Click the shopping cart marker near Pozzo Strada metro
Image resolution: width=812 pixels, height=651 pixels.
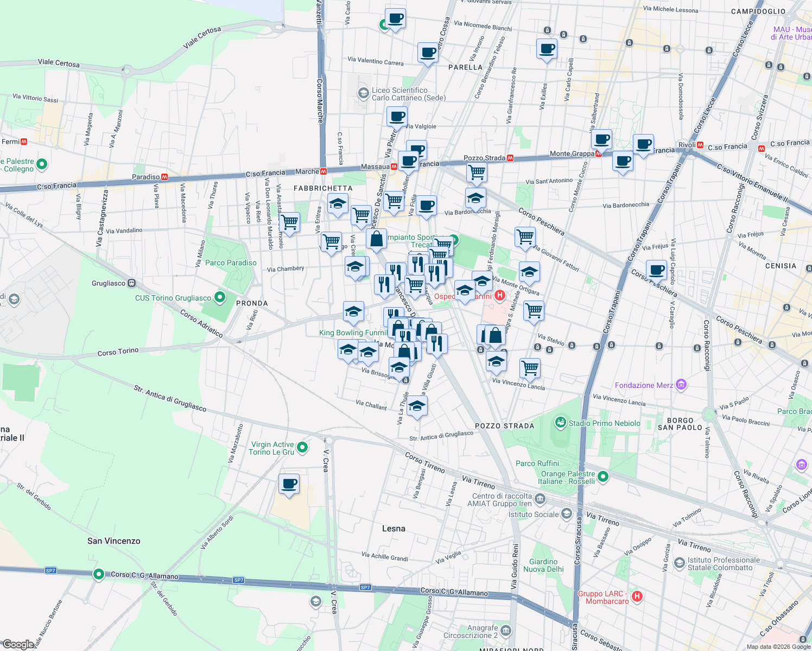(x=477, y=173)
